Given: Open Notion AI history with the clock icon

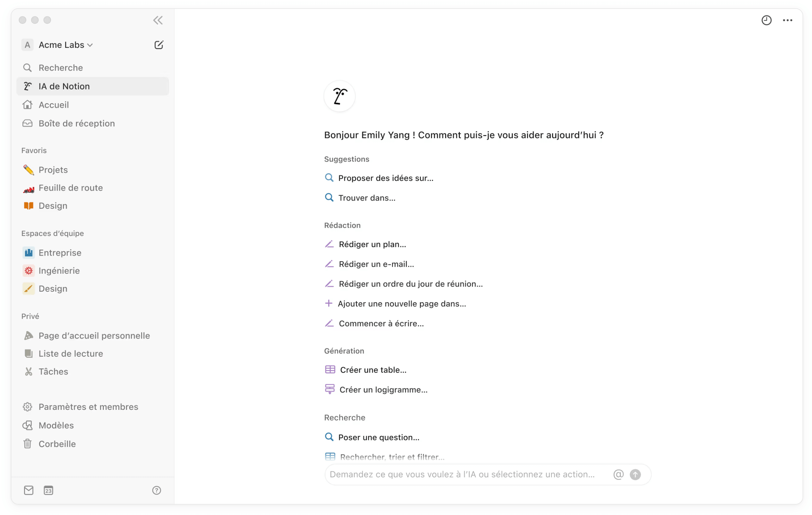Looking at the screenshot, I should (766, 20).
